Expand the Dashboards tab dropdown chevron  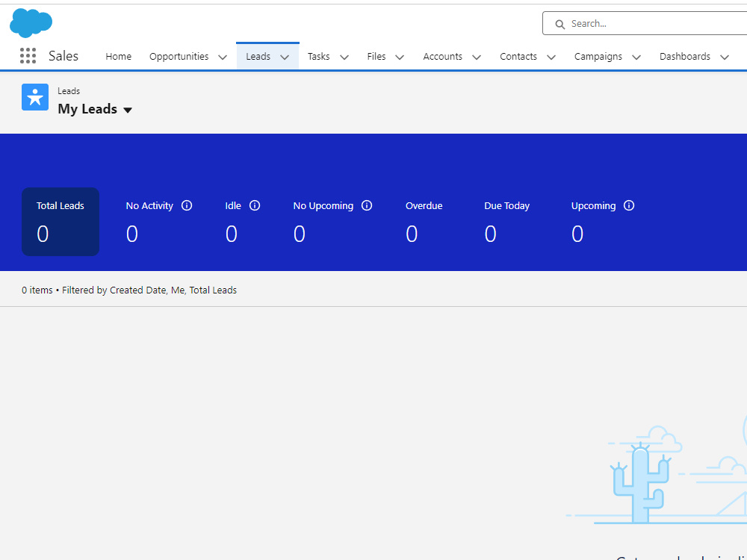725,57
